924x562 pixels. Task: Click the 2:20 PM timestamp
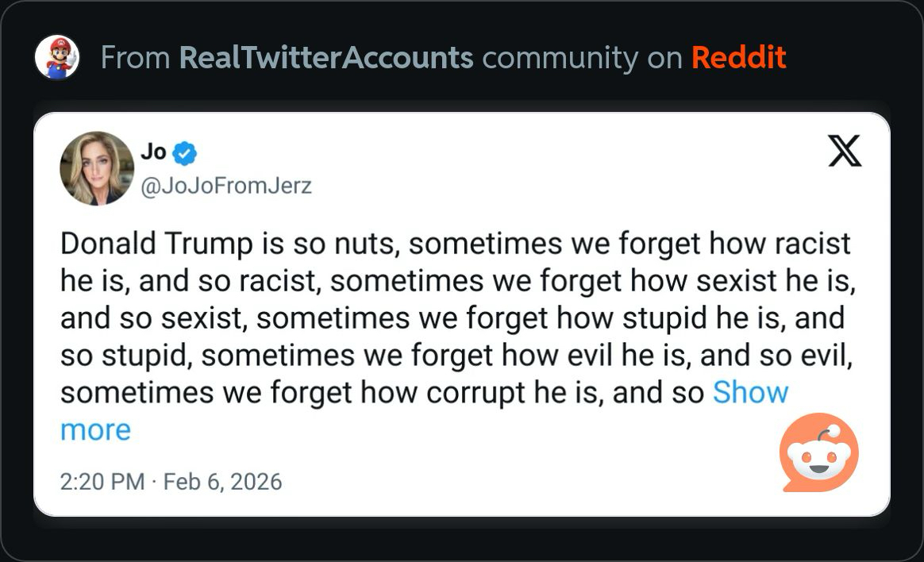pyautogui.click(x=102, y=481)
